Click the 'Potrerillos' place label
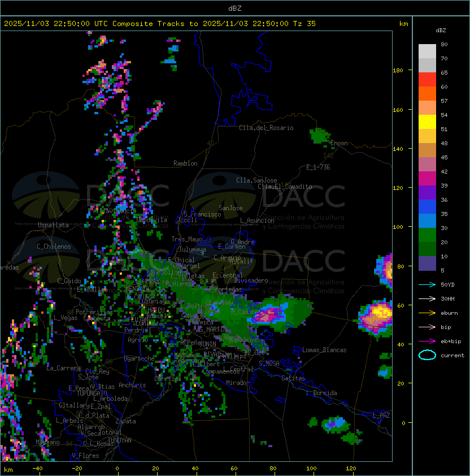This screenshot has width=470, height=476. pyautogui.click(x=94, y=312)
